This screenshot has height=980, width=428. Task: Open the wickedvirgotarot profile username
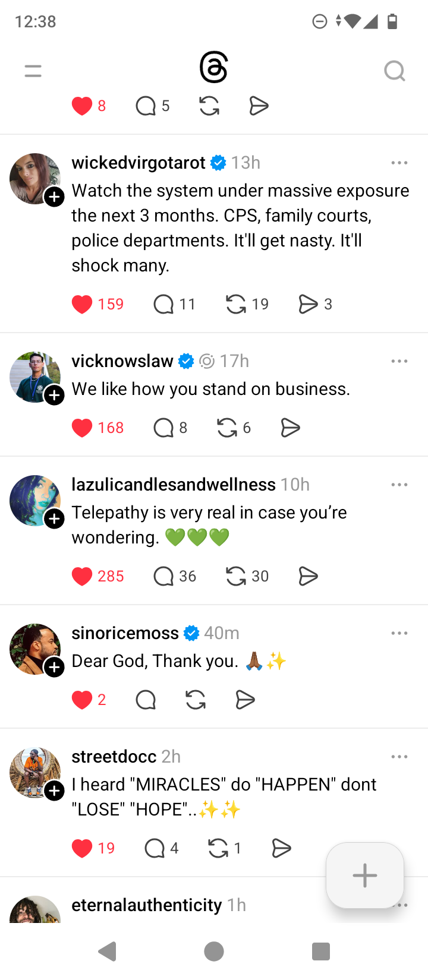tap(139, 163)
